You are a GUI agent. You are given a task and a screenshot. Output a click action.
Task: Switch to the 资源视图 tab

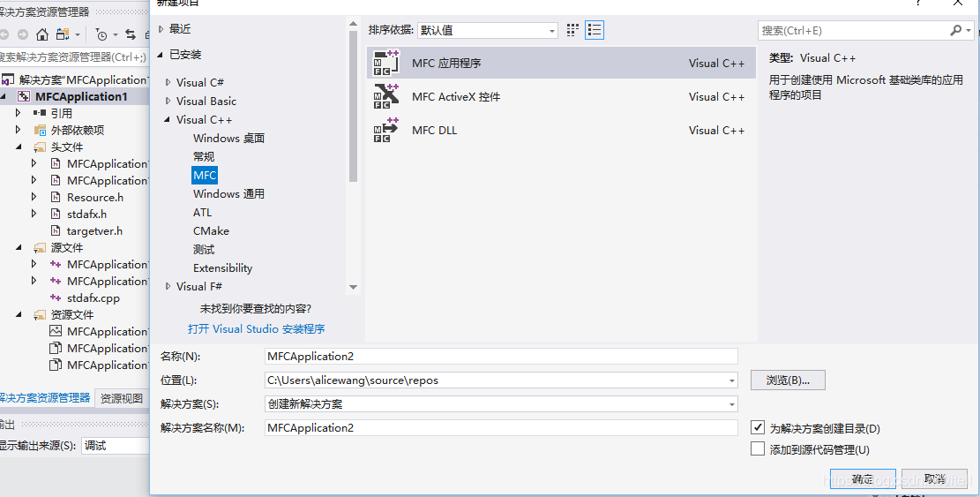click(121, 398)
